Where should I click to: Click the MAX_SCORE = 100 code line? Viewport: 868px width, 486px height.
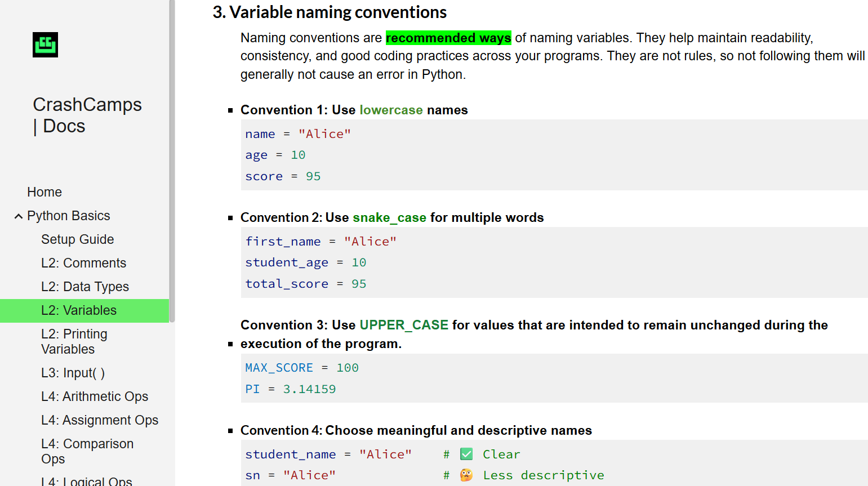[x=302, y=368]
